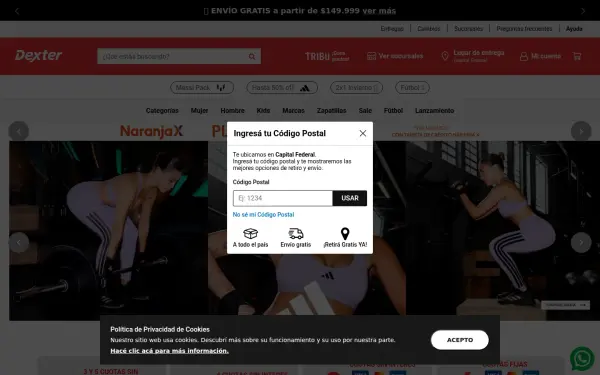Click the '¡Retirá Gratis YA!' pin icon

(x=345, y=234)
